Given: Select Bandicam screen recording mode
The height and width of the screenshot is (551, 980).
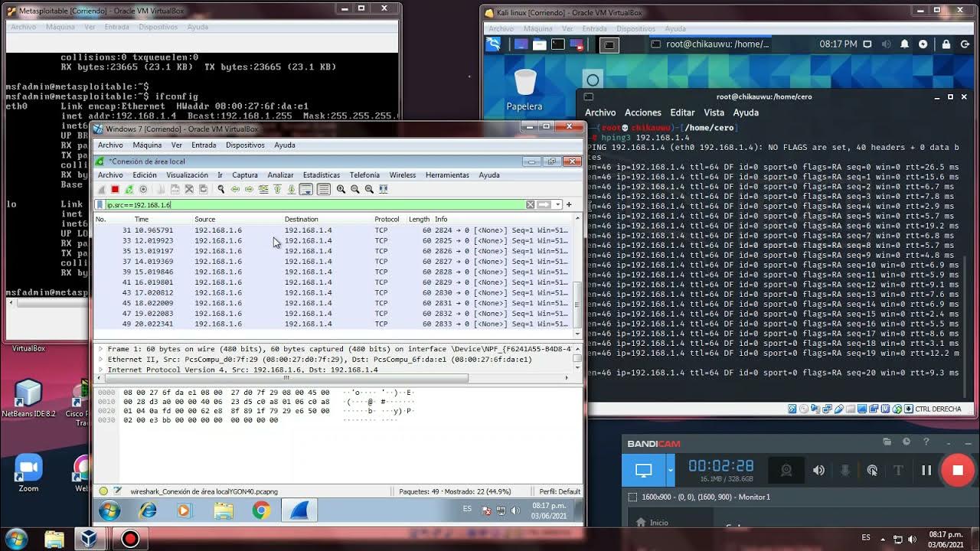Looking at the screenshot, I should (643, 471).
